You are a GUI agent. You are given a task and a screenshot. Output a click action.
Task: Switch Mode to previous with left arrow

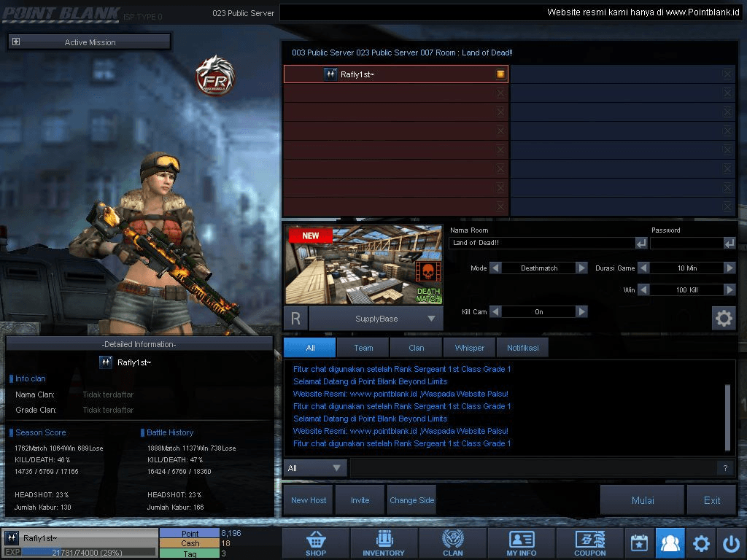[x=495, y=268]
